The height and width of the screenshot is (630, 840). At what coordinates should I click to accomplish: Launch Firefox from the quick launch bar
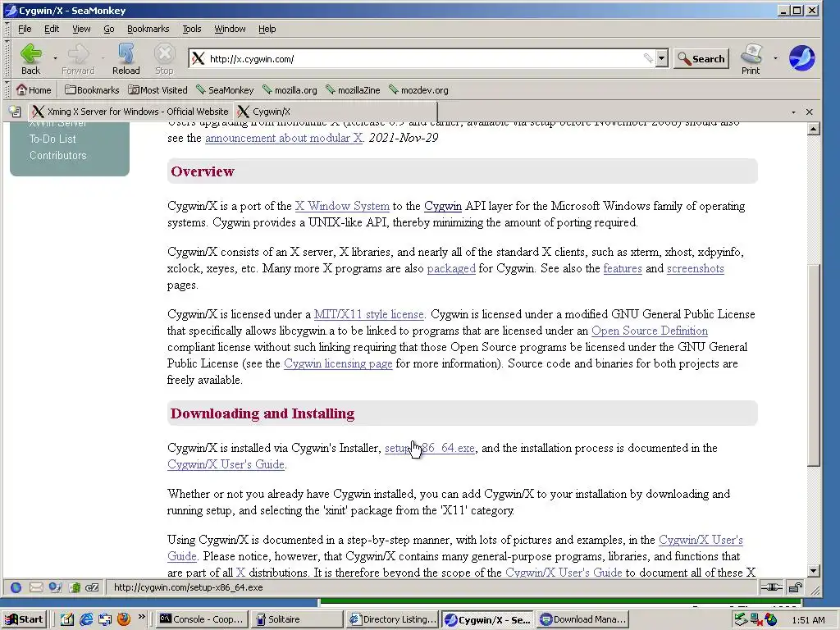coord(124,619)
